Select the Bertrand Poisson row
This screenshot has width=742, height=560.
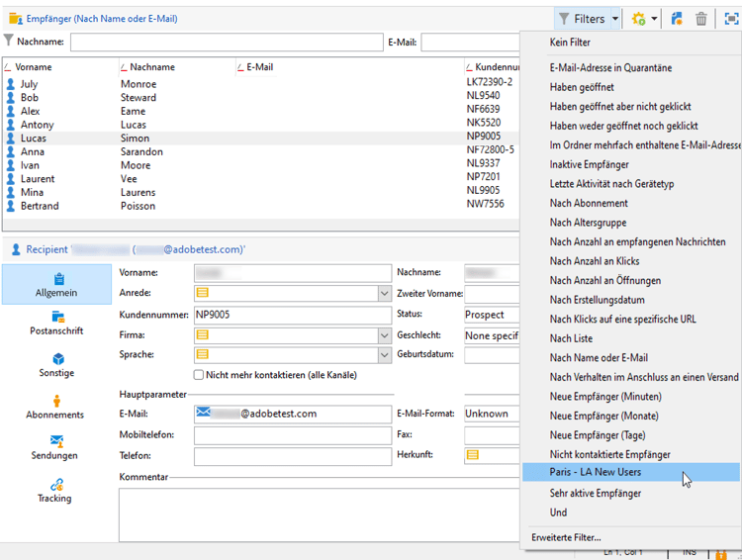pyautogui.click(x=260, y=206)
